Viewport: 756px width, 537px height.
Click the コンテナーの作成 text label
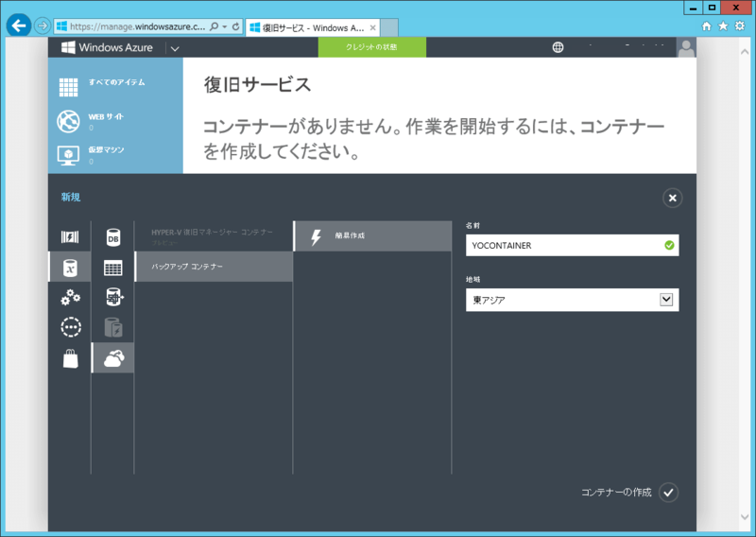pyautogui.click(x=616, y=493)
